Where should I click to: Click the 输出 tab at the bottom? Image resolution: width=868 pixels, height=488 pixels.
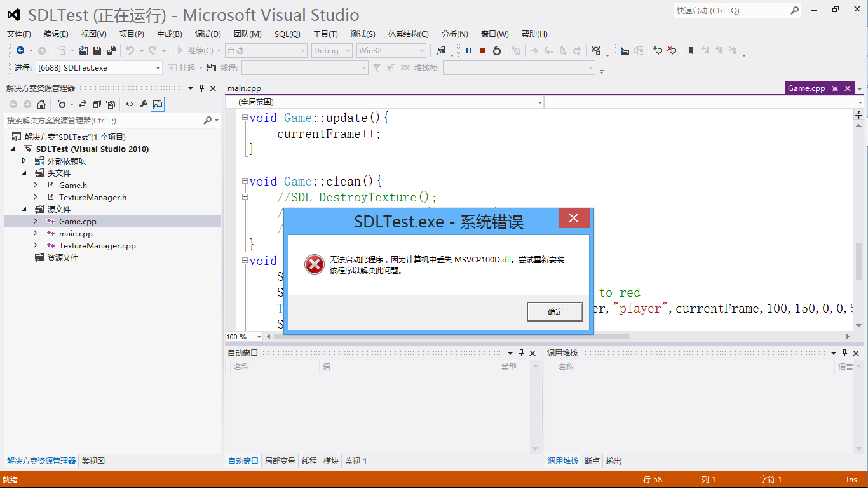pyautogui.click(x=614, y=461)
